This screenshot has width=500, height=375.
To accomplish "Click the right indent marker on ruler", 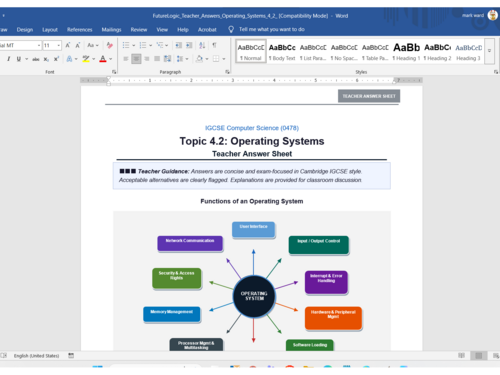I will tap(395, 81).
